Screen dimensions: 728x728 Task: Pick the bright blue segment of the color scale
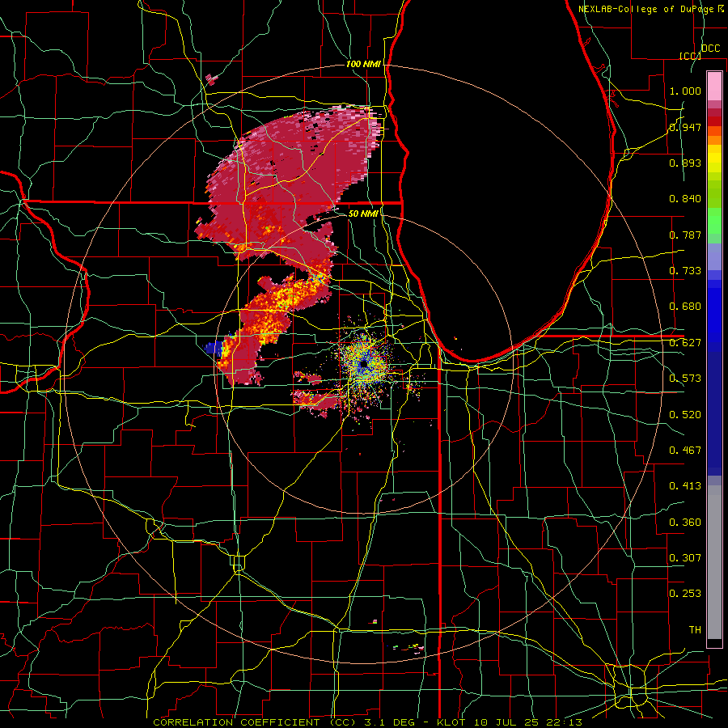714,315
